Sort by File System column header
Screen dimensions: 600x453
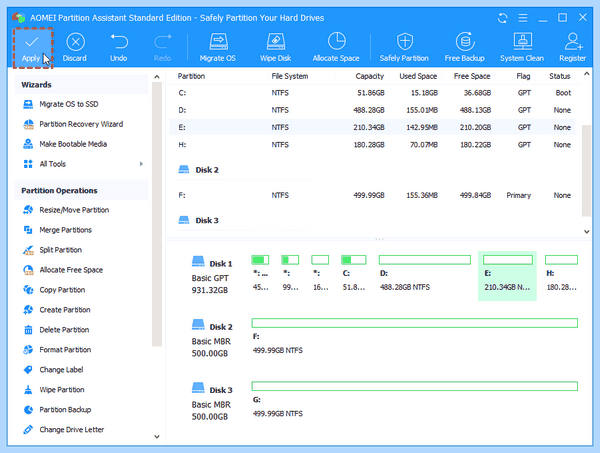pos(290,76)
